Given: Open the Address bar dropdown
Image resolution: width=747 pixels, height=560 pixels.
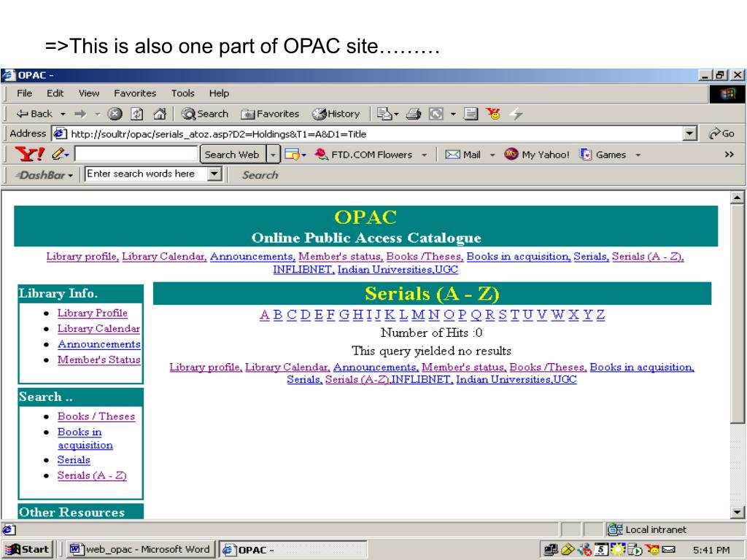Looking at the screenshot, I should [x=690, y=134].
